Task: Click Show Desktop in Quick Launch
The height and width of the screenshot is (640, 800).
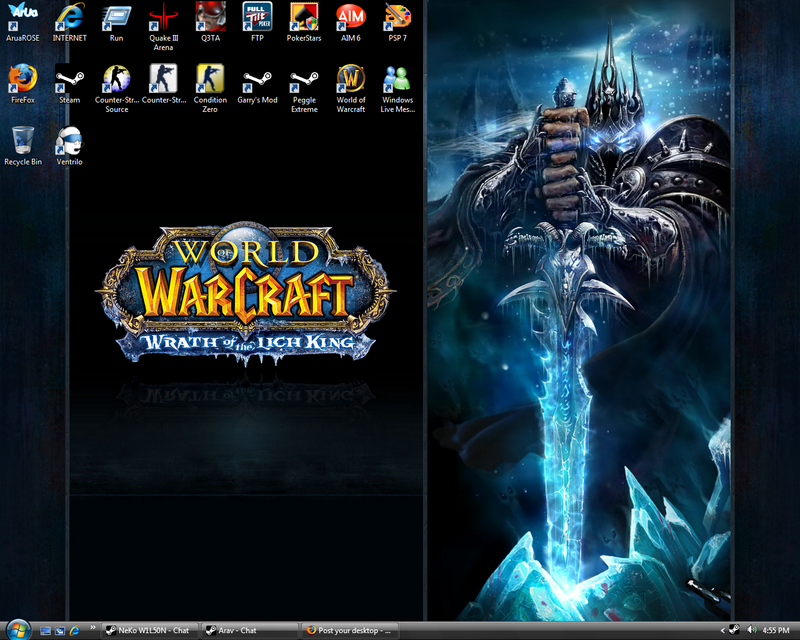Action: [45, 631]
